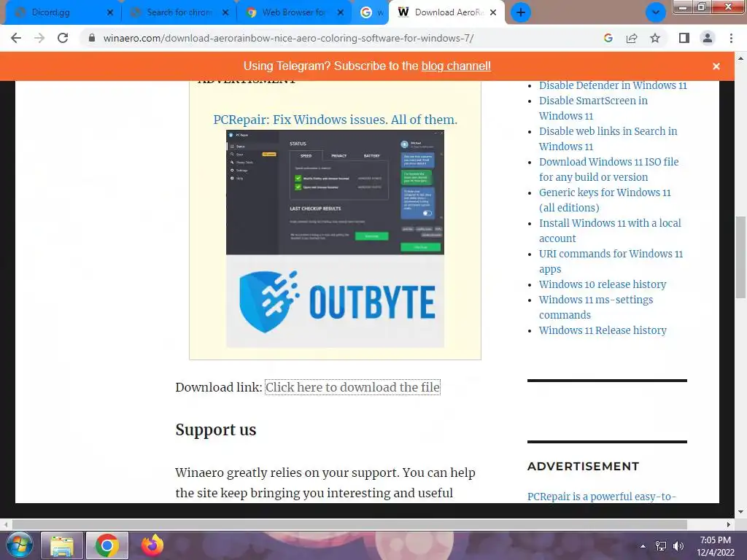
Task: Click the horizontal scrollbar thumb
Action: (x=349, y=524)
